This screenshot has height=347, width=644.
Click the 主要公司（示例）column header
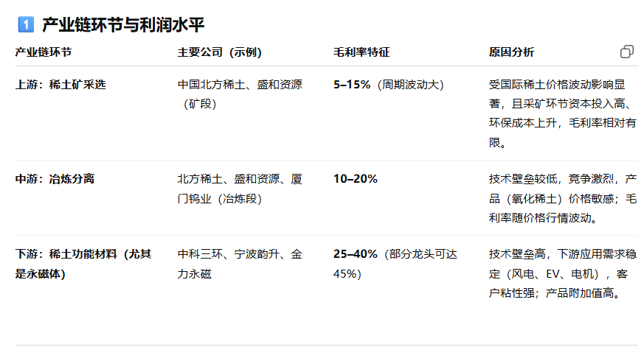[x=220, y=52]
